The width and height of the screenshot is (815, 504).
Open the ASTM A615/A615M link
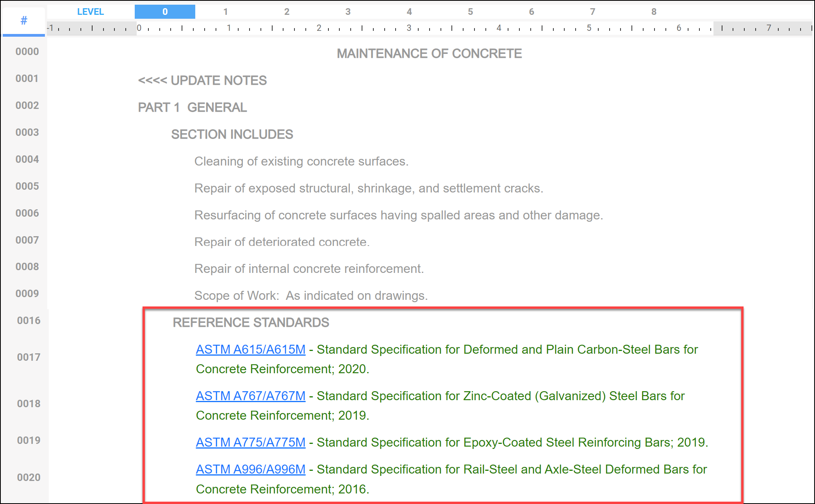click(250, 349)
